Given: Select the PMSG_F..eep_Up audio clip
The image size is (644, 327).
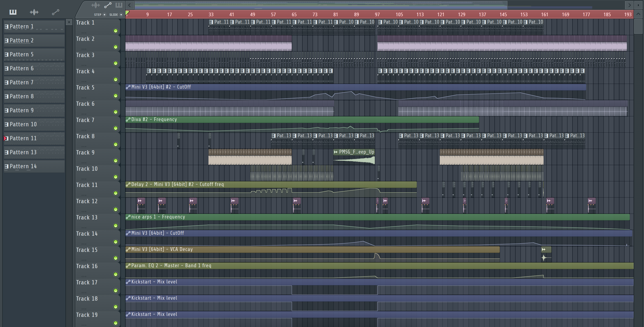Looking at the screenshot, I should [x=354, y=157].
